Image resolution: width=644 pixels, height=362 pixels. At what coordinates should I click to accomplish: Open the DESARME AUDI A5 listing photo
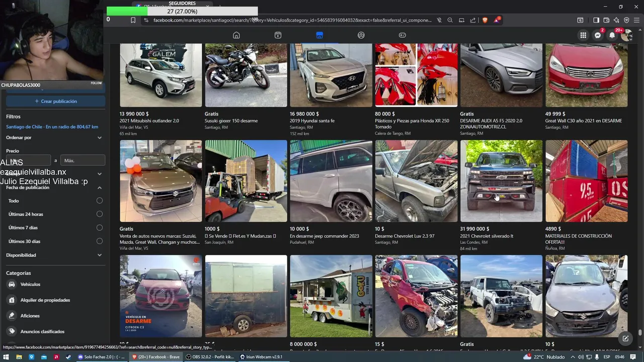tap(501, 75)
